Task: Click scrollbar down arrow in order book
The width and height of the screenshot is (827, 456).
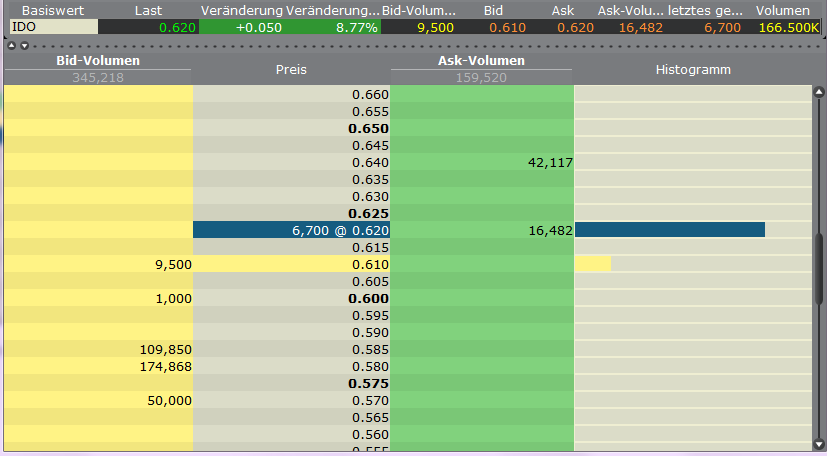Action: (x=819, y=446)
